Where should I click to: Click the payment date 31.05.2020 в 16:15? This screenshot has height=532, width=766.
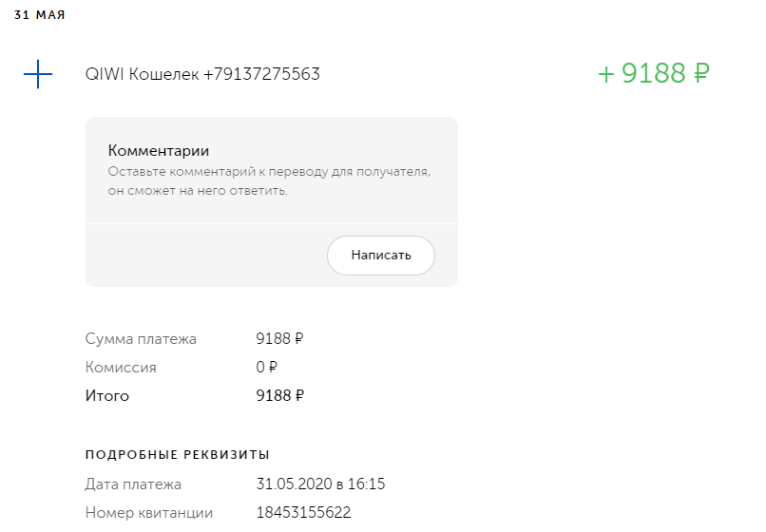[x=320, y=484]
